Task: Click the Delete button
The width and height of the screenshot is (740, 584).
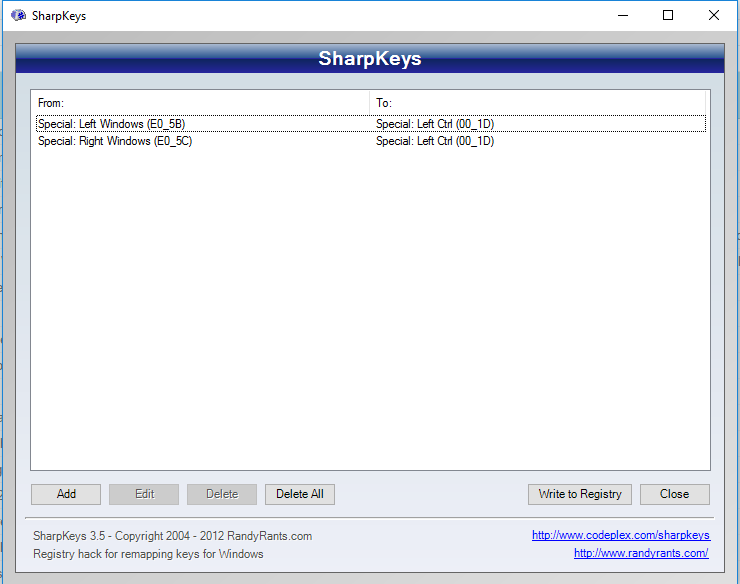Action: (222, 494)
